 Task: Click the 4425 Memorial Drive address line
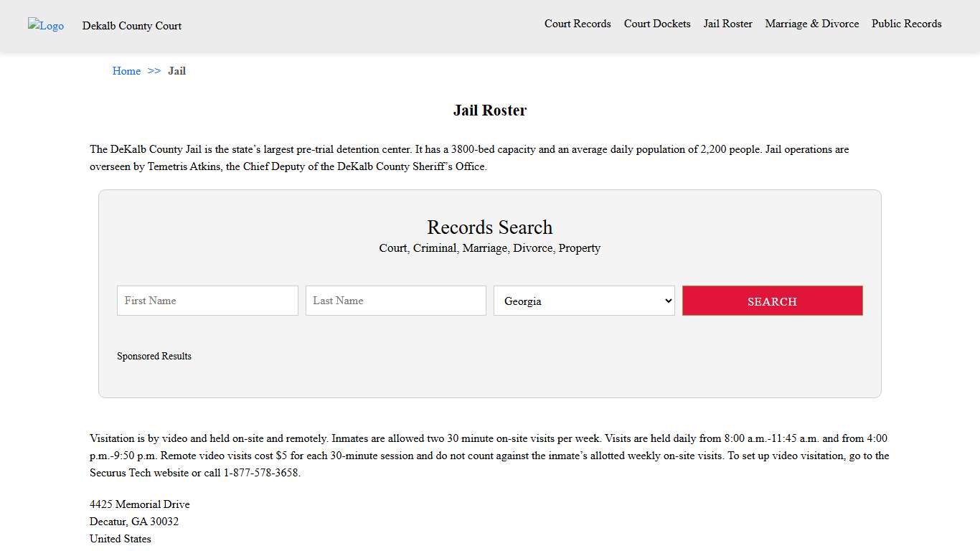140,504
